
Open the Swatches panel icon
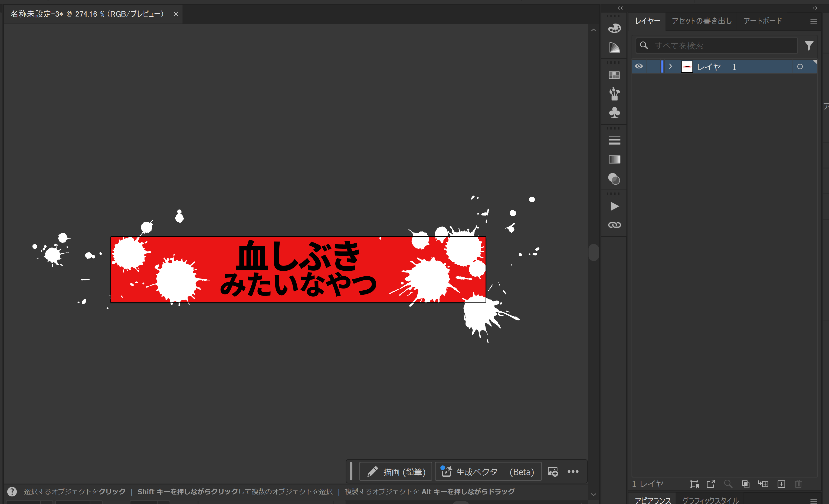coord(614,75)
